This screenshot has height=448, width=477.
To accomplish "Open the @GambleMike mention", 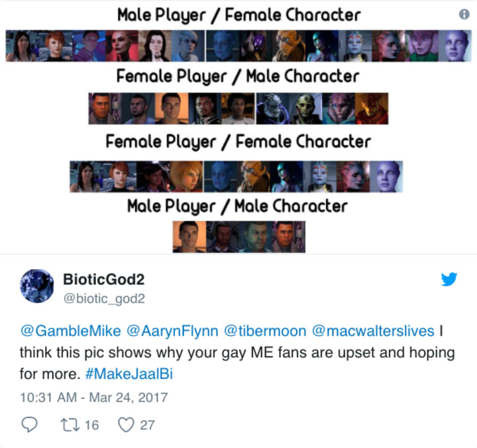I will [x=71, y=331].
